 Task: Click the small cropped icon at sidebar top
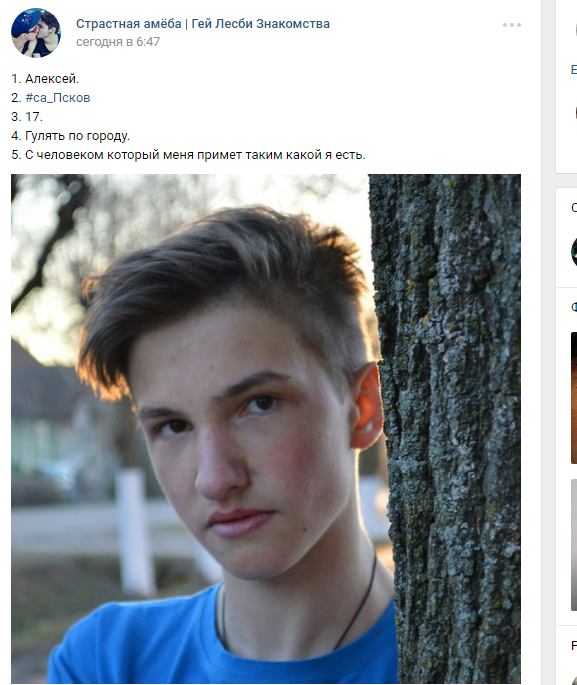(x=575, y=30)
